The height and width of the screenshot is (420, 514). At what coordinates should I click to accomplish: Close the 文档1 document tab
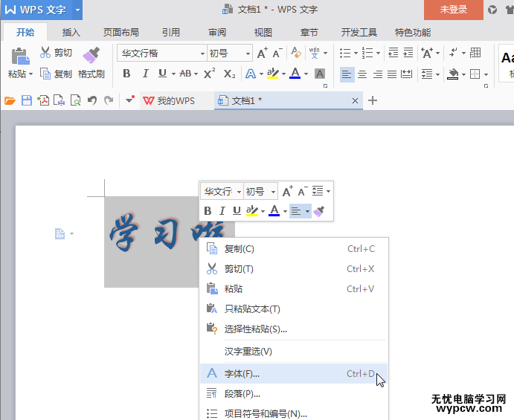coord(355,101)
